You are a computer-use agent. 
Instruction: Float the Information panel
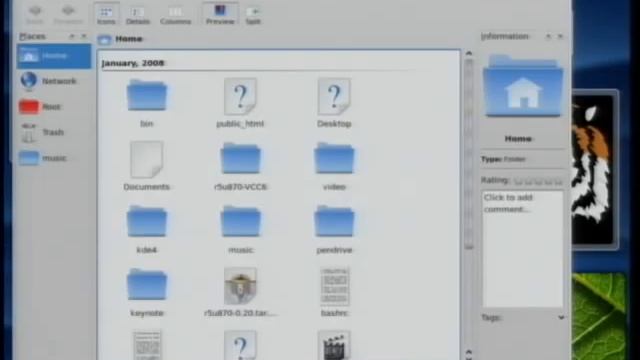tap(548, 36)
